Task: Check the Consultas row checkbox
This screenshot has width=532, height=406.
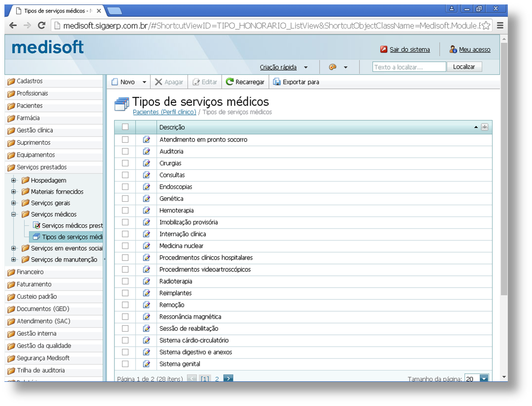Action: tap(125, 175)
